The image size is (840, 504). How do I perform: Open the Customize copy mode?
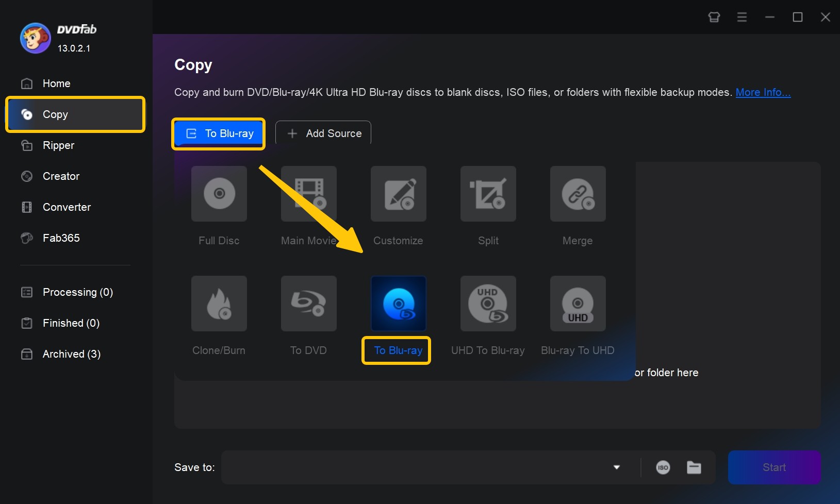pos(398,206)
